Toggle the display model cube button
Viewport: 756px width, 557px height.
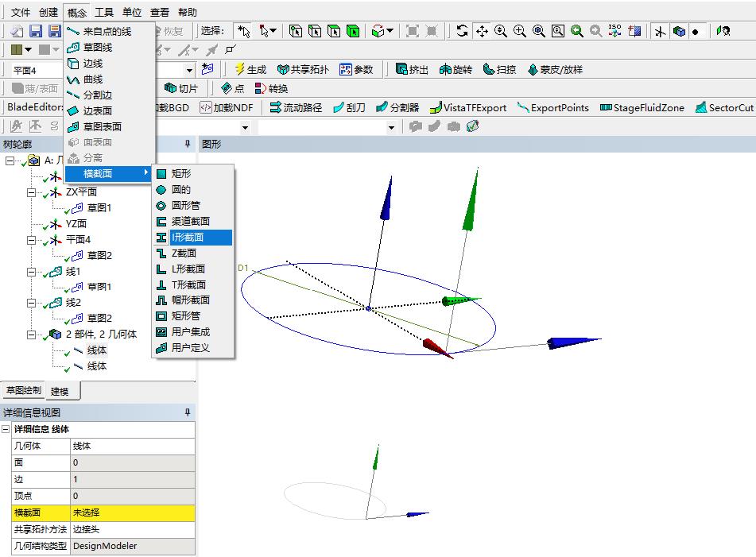click(679, 31)
